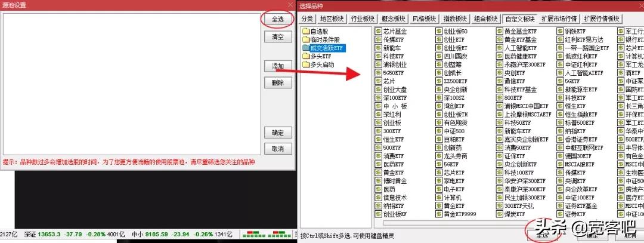Open the 扩展行情板块 tab
Viewport: 644px width, 243px height.
[602, 19]
